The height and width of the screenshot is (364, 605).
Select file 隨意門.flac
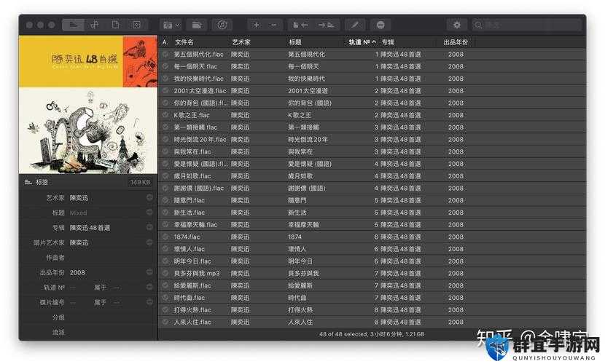pos(189,200)
